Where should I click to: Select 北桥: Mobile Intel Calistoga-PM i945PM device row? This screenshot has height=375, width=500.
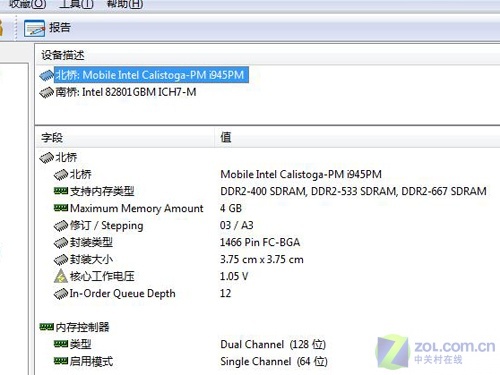[151, 75]
